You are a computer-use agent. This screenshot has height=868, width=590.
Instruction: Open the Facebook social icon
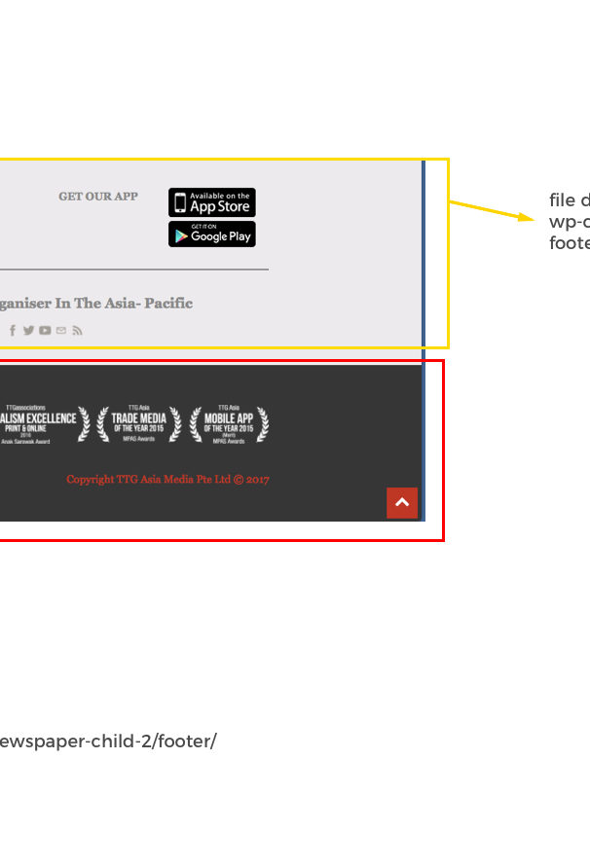tap(13, 331)
